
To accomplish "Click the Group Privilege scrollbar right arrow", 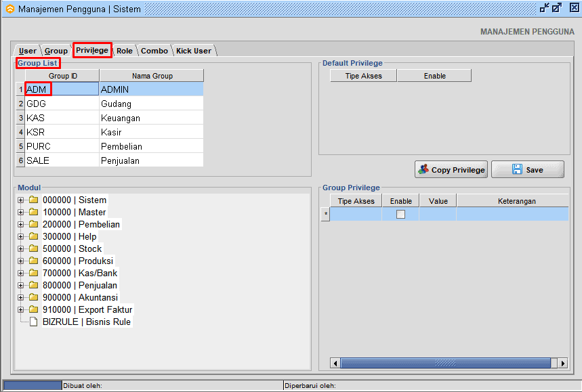I will coord(562,364).
